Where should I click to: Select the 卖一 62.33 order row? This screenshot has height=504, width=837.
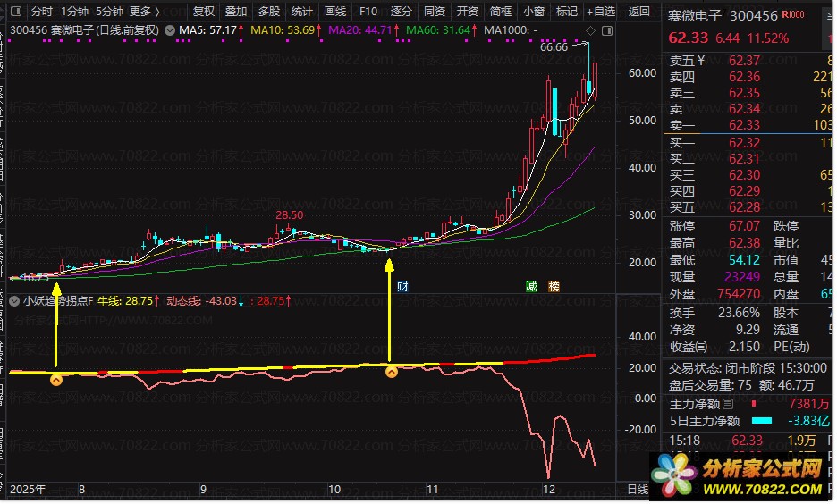pos(750,125)
